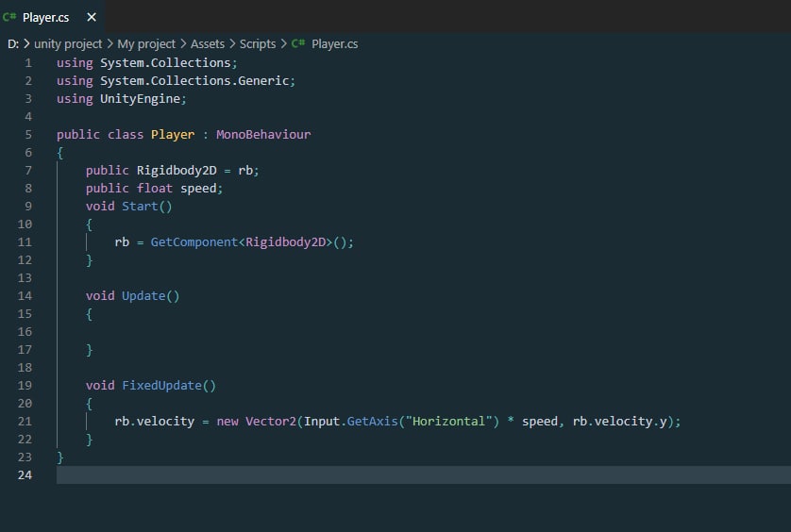This screenshot has width=791, height=532.
Task: Open the 'unity project' breadcrumb folder
Action: [x=69, y=43]
